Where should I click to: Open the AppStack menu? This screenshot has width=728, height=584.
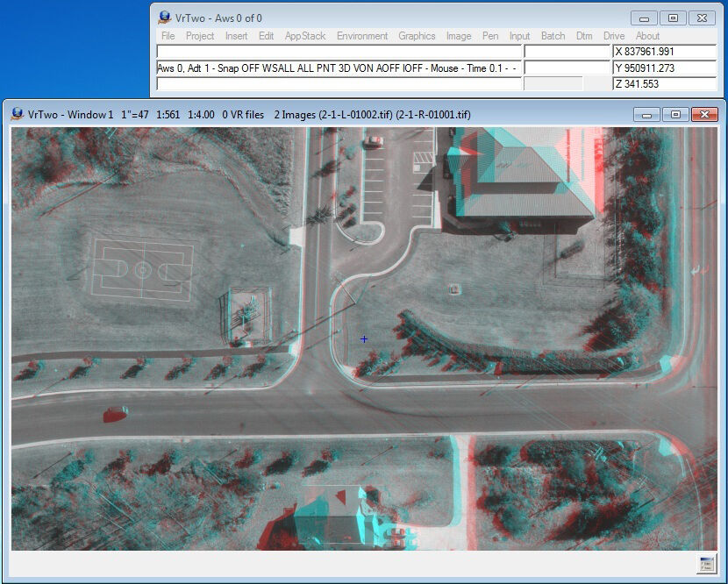point(303,36)
